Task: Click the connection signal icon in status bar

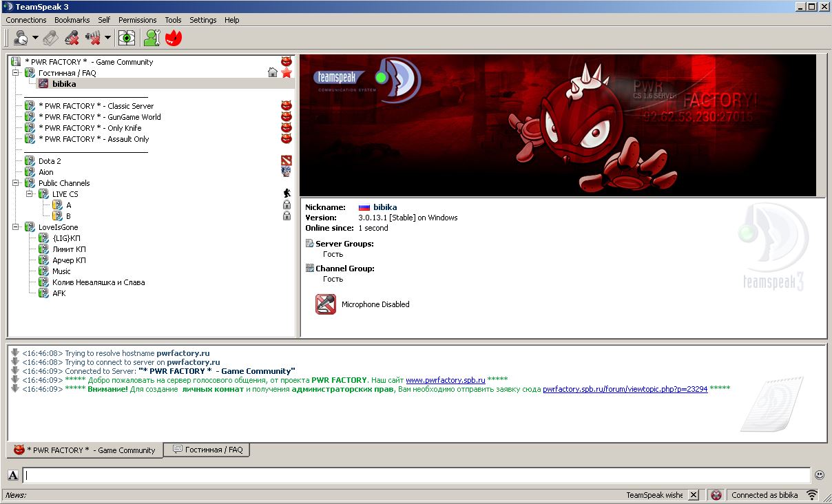Action: pos(813,495)
